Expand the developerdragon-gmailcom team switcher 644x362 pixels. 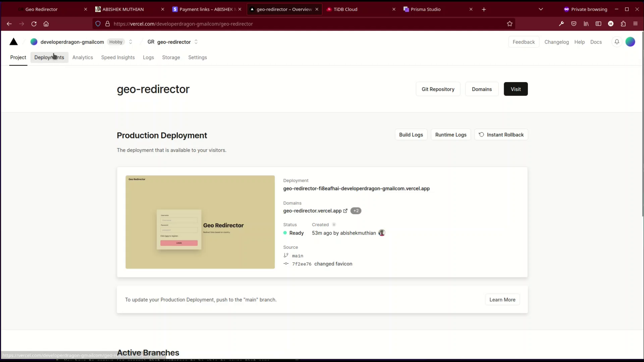click(x=130, y=42)
